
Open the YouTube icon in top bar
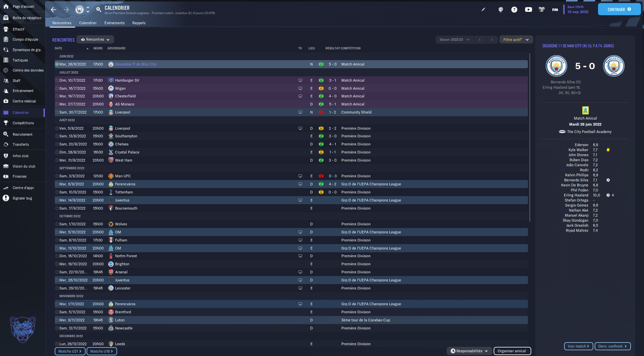pos(528,10)
